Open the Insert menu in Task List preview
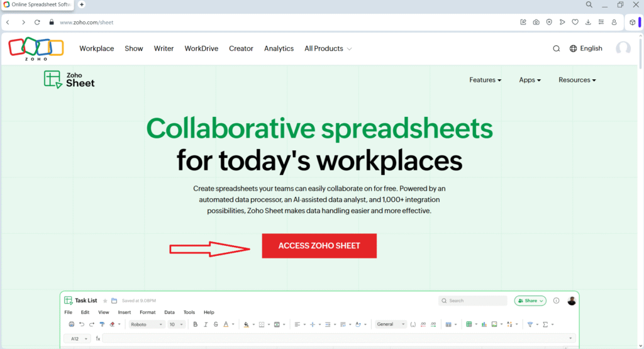644x349 pixels. click(125, 312)
